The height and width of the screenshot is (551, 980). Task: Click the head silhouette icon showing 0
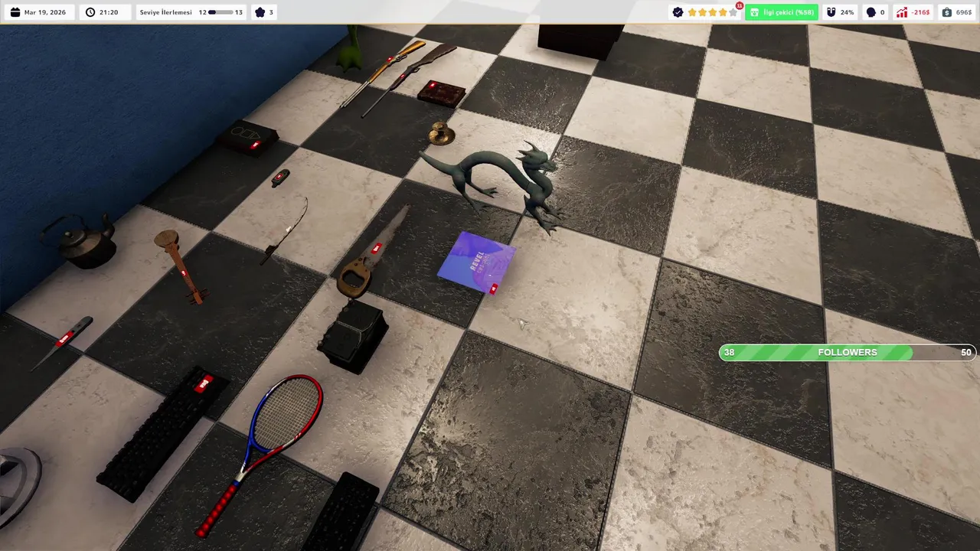[x=871, y=12]
